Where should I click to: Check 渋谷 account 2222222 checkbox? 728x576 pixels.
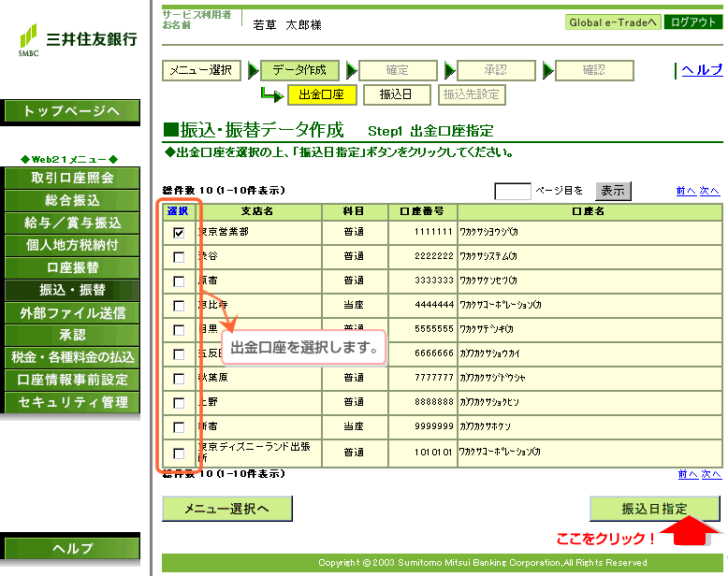coord(179,257)
